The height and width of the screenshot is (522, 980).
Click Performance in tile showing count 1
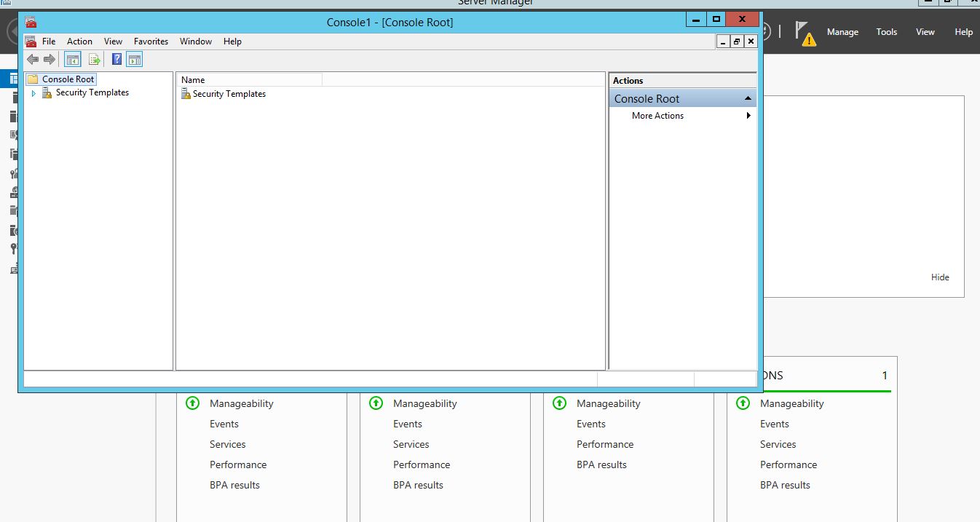point(789,464)
